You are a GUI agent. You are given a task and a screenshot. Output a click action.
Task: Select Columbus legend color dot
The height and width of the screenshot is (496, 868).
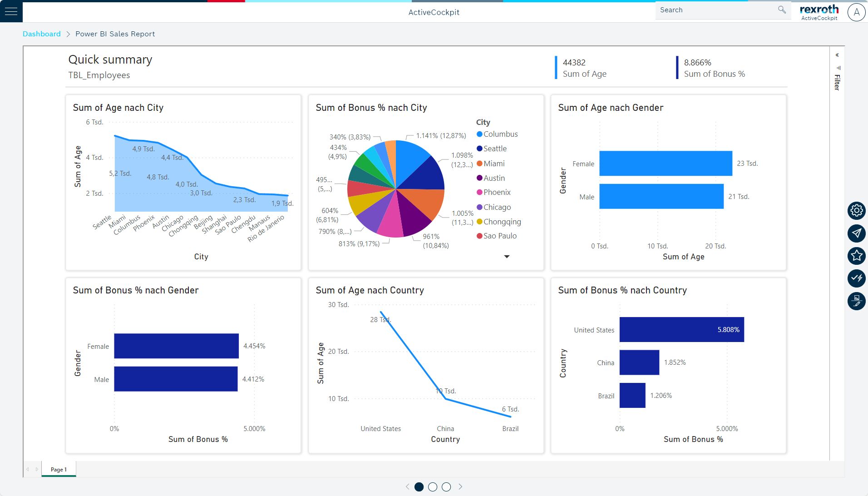coord(479,134)
